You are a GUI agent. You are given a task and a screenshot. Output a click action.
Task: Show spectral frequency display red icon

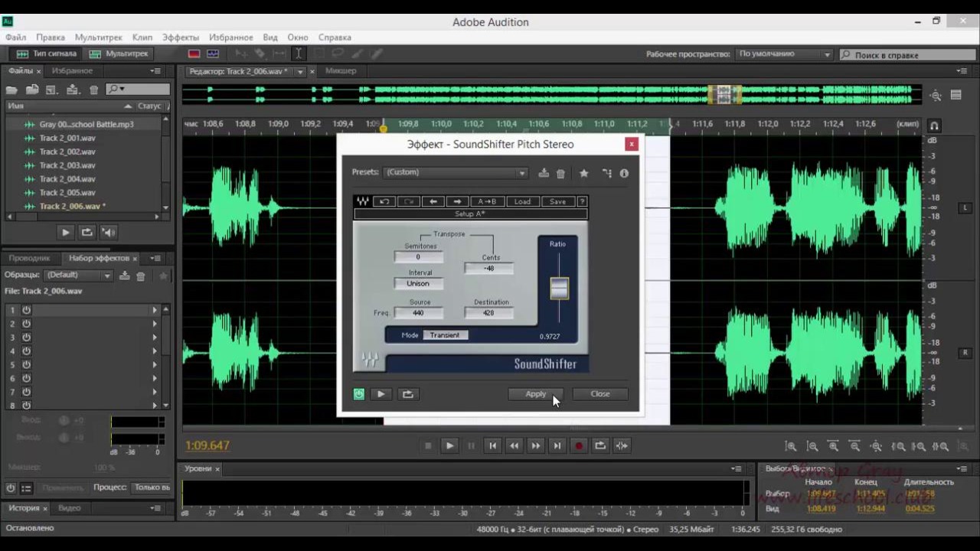[194, 54]
